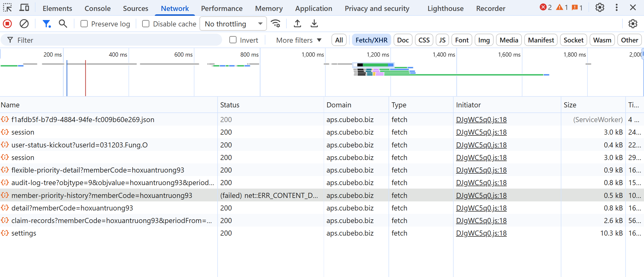
Task: Open network search magnifier
Action: (63, 24)
